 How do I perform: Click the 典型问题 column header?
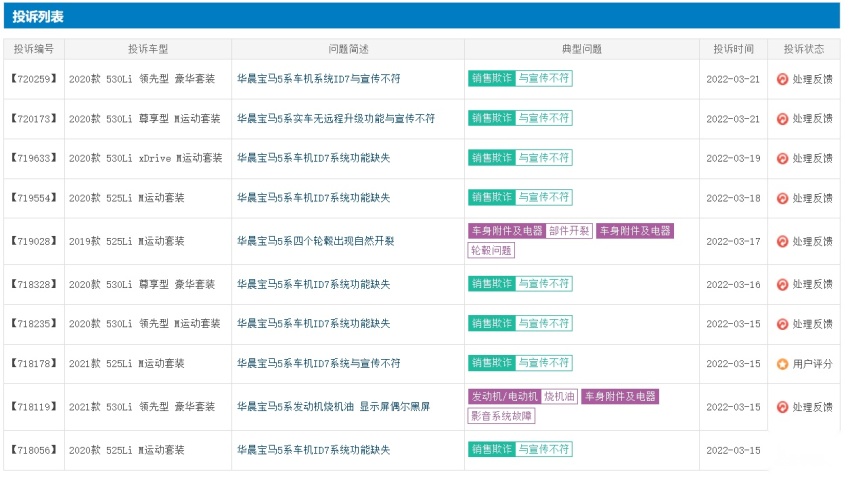(581, 49)
